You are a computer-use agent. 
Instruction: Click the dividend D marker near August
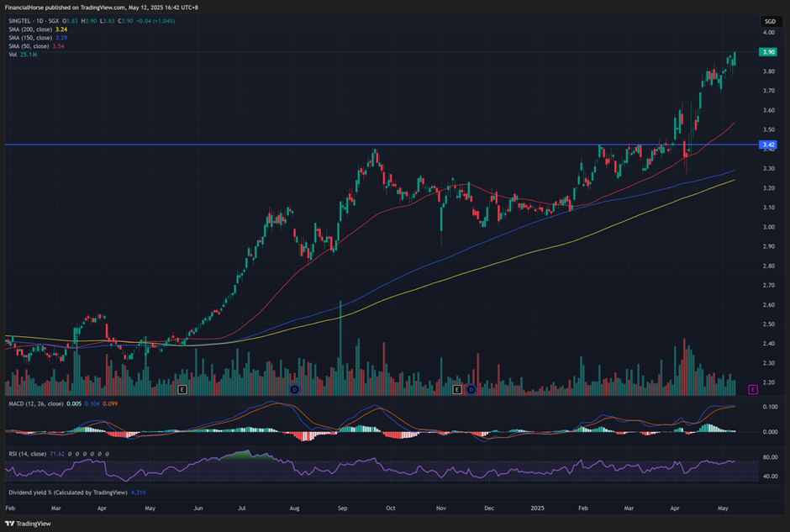point(294,390)
